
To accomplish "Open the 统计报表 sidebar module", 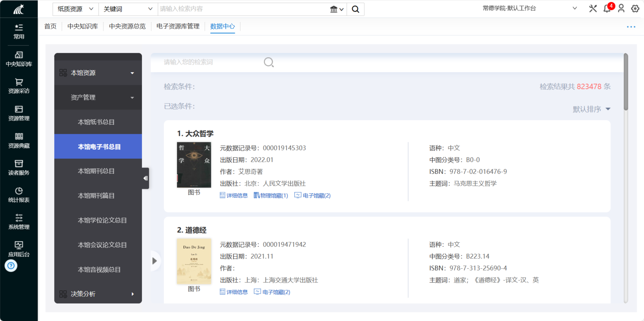I will pos(19,195).
